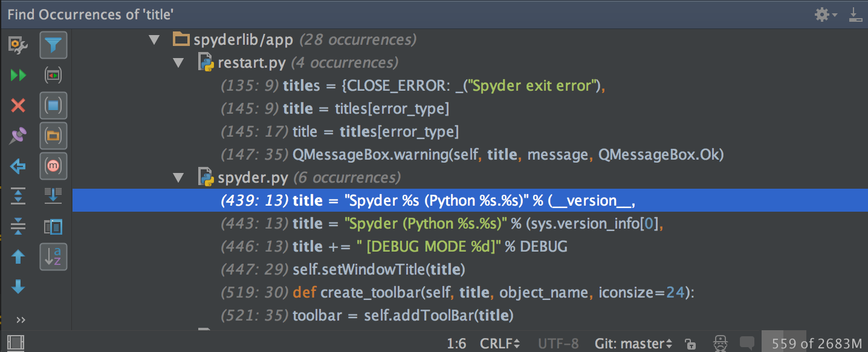This screenshot has width=868, height=352.
Task: Collapse all tree nodes icon
Action: pos(18,226)
